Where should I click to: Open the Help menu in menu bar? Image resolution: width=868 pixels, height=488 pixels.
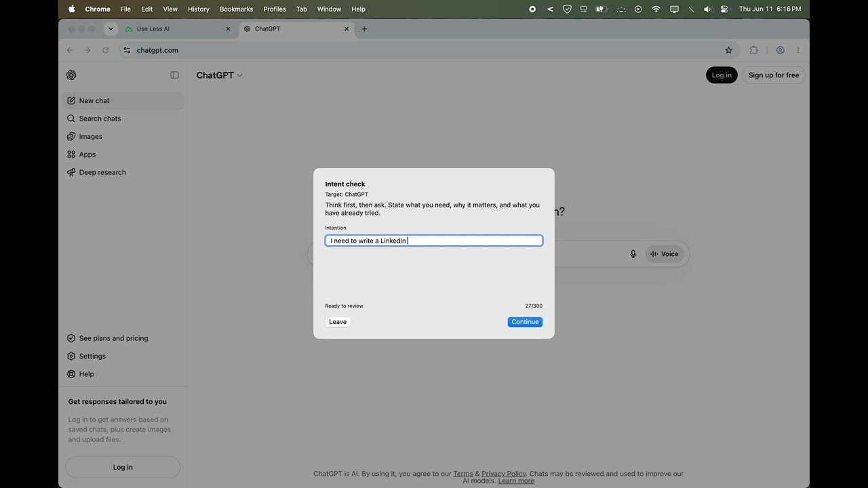[359, 9]
